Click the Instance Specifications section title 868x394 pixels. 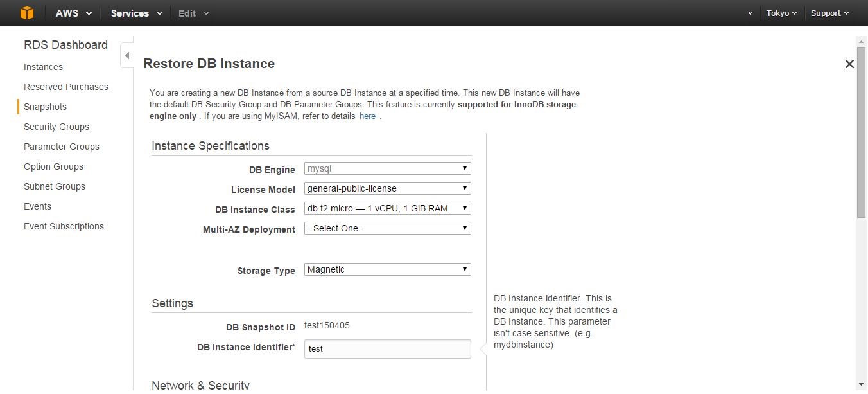(211, 146)
